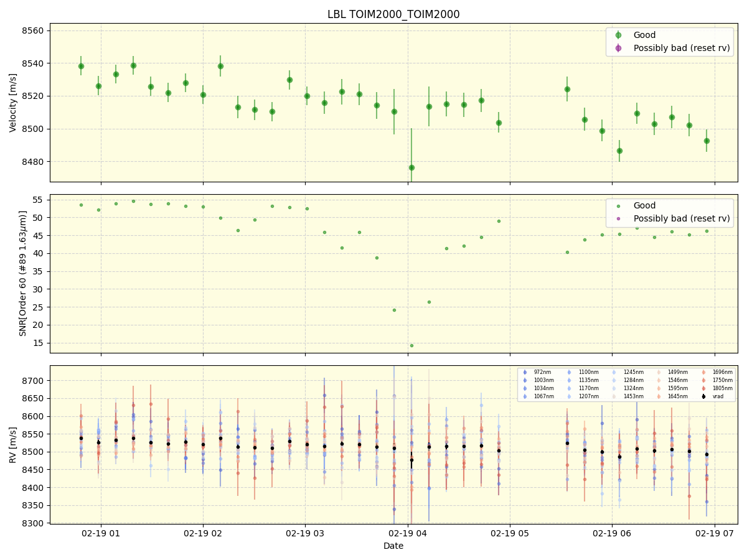Click the RV [m/s] axis label

pyautogui.click(x=13, y=444)
